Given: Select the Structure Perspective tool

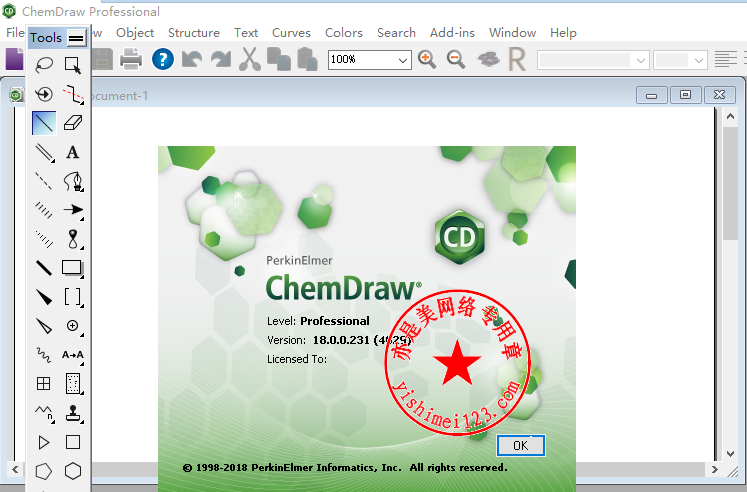Looking at the screenshot, I should point(44,94).
